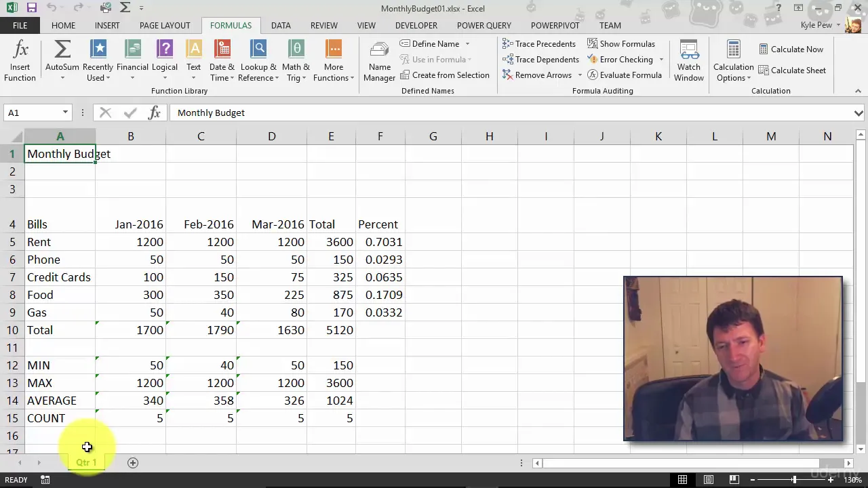This screenshot has width=868, height=488.
Task: Click the Save icon in quick access toolbar
Action: [31, 8]
